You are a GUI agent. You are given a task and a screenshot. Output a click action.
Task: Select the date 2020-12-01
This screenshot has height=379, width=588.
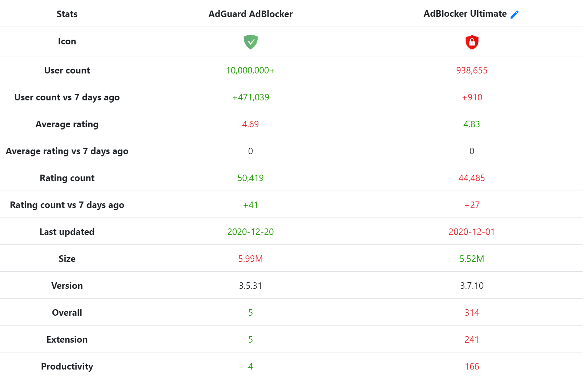(472, 232)
